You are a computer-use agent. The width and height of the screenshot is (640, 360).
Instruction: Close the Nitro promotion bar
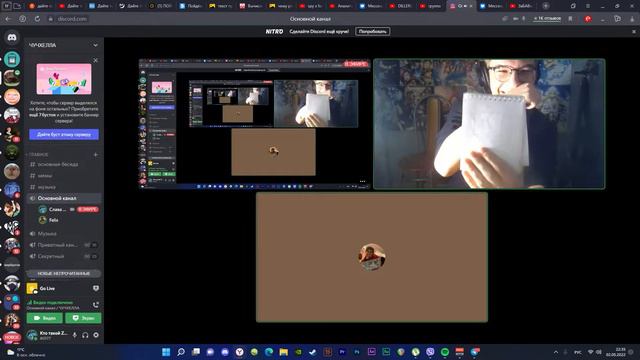pyautogui.click(x=634, y=31)
